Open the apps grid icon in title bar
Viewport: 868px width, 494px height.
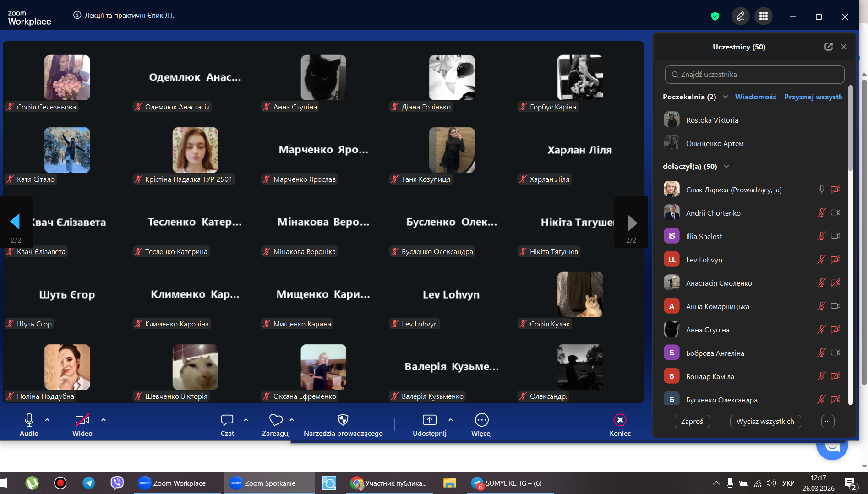(x=764, y=16)
